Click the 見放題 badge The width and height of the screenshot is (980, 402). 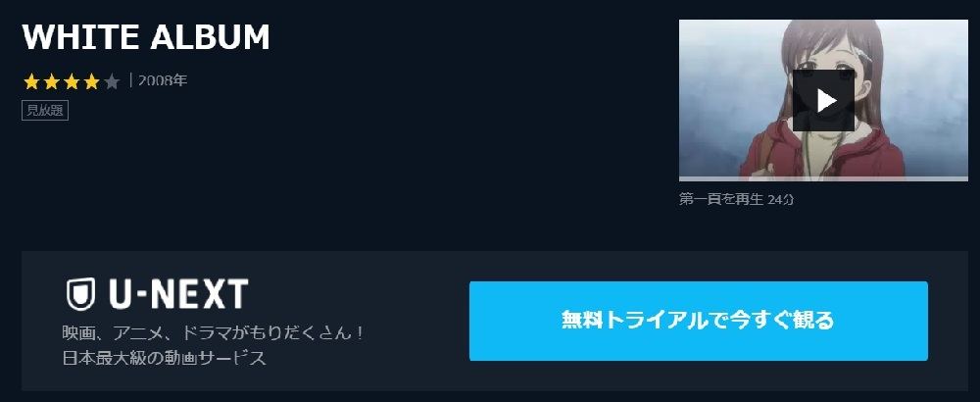(x=45, y=111)
